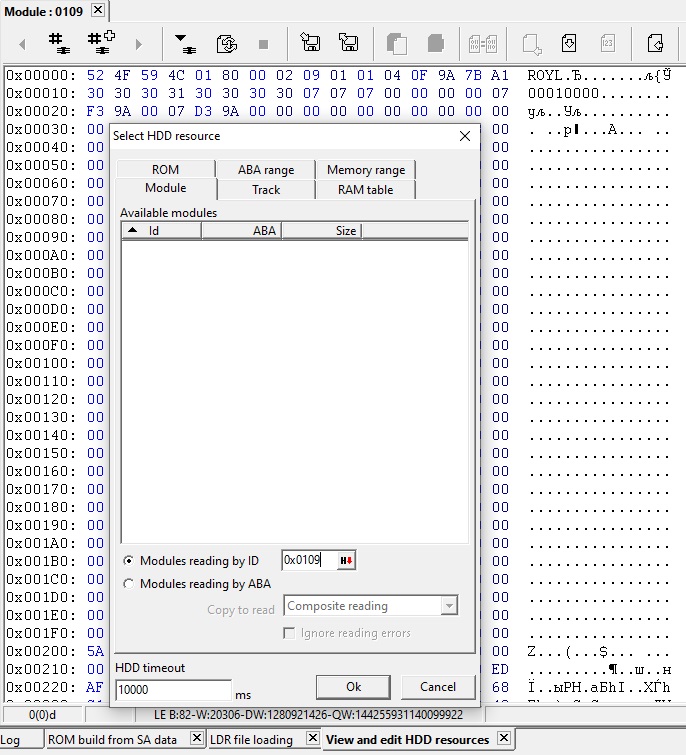Image resolution: width=686 pixels, height=755 pixels.
Task: Open the Composite reading dropdown
Action: [x=449, y=606]
